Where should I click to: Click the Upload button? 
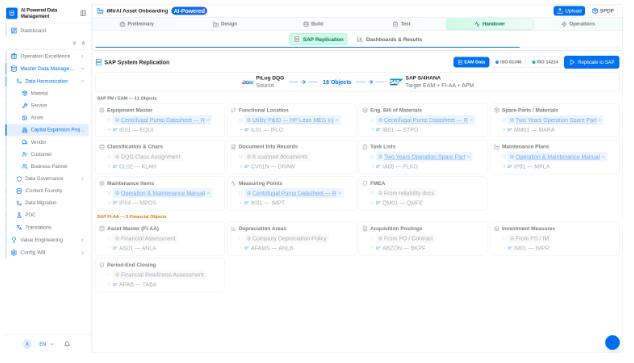(569, 11)
